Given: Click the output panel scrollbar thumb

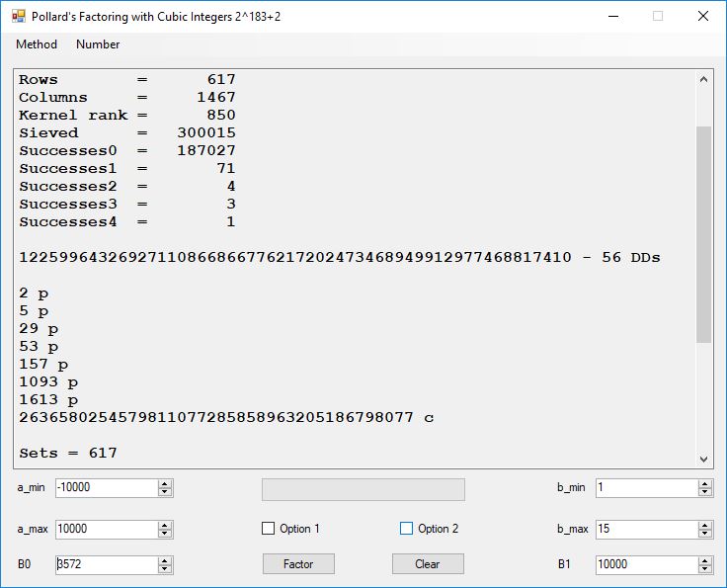Looking at the screenshot, I should (x=703, y=233).
